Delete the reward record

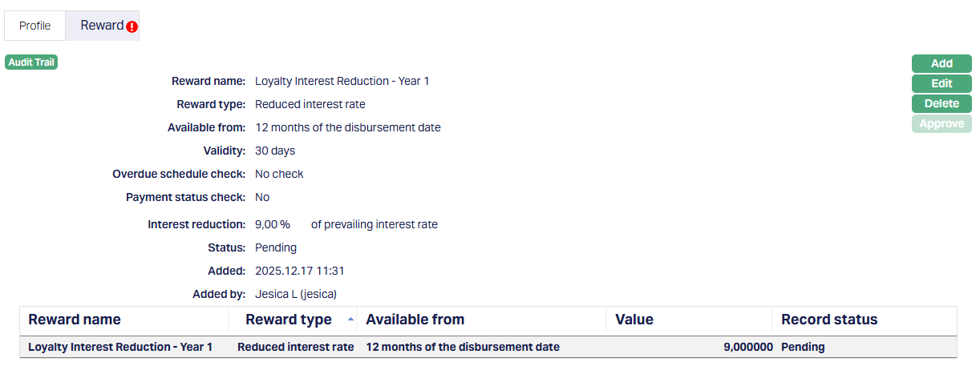tap(942, 103)
